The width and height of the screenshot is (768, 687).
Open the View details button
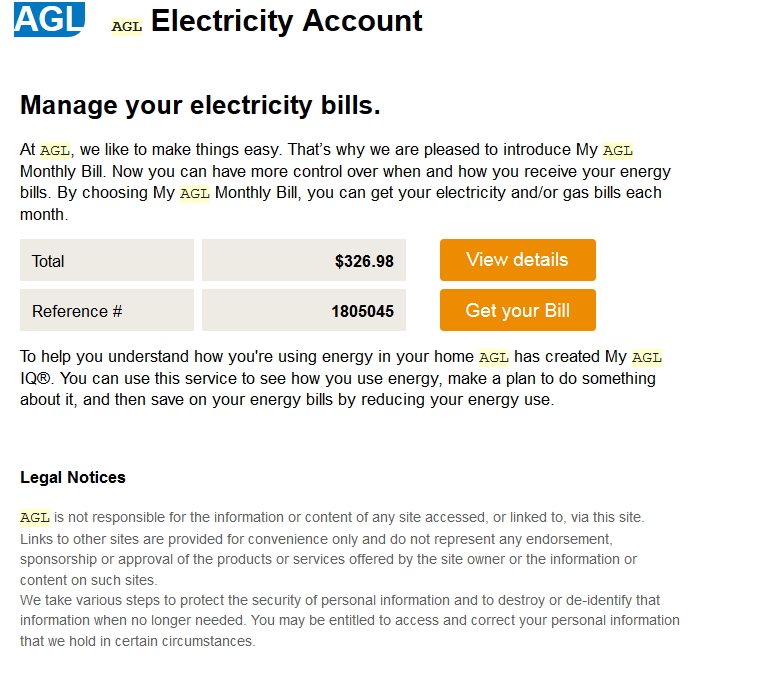coord(517,260)
